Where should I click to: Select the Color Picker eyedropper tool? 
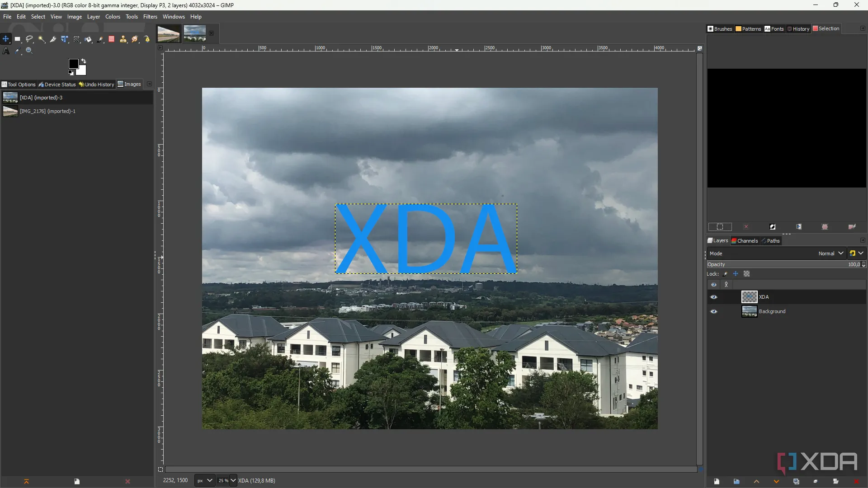(18, 51)
